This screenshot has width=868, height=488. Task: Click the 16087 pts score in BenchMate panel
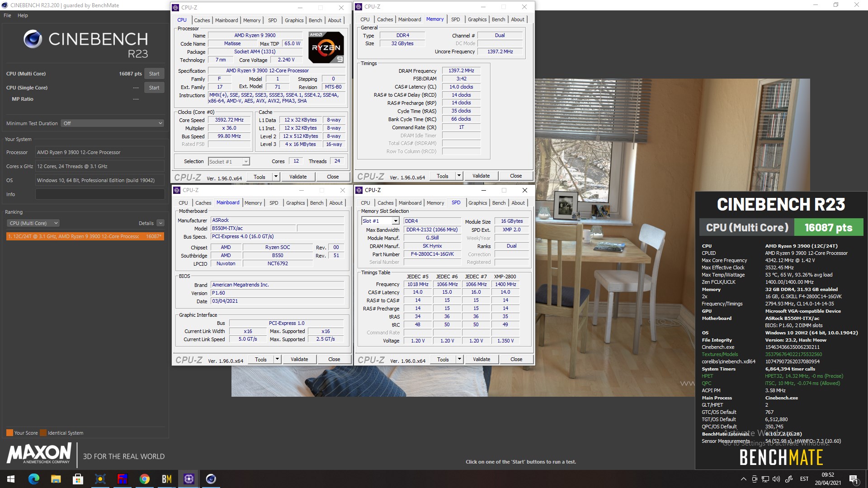(828, 228)
